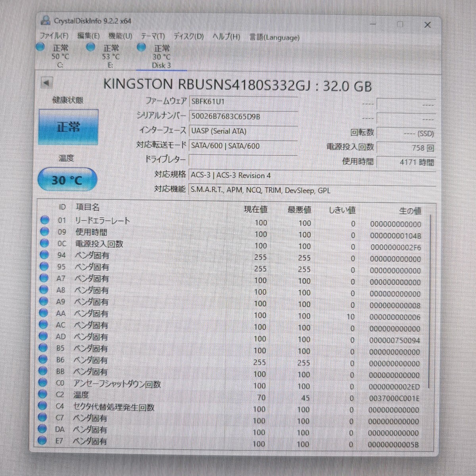Click the status orb for attribute A9
The width and height of the screenshot is (476, 476).
click(x=44, y=301)
